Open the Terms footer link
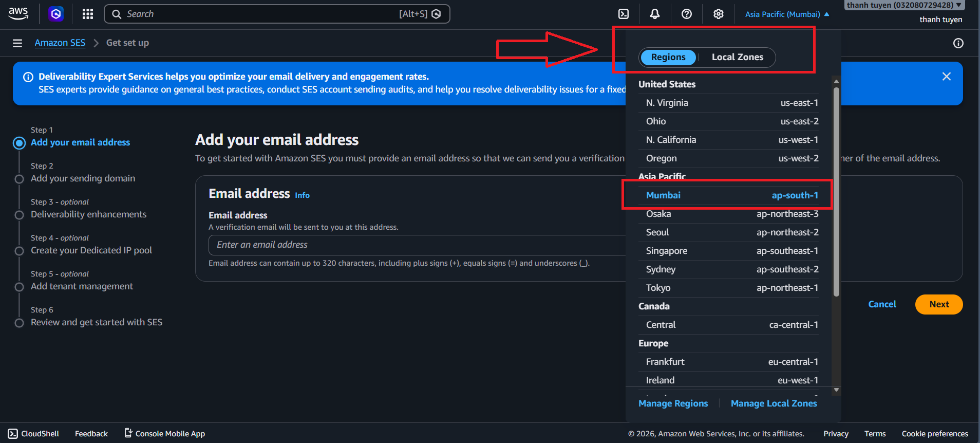980x443 pixels. (875, 434)
